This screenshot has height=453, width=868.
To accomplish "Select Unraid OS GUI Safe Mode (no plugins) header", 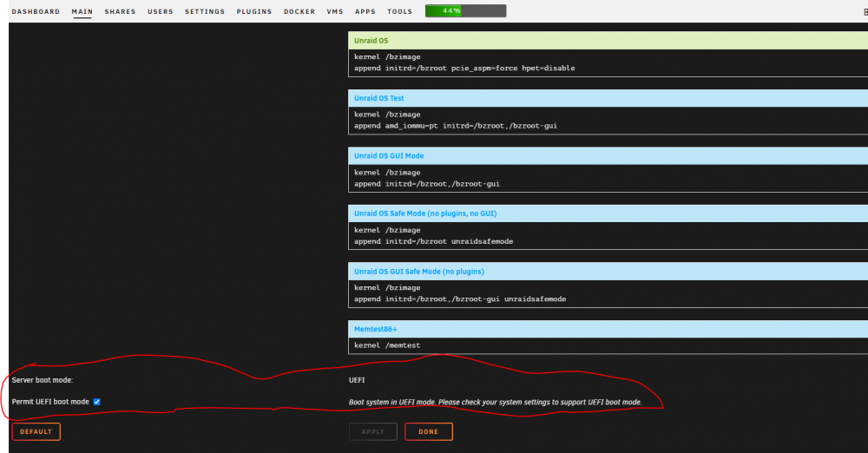I will point(608,272).
